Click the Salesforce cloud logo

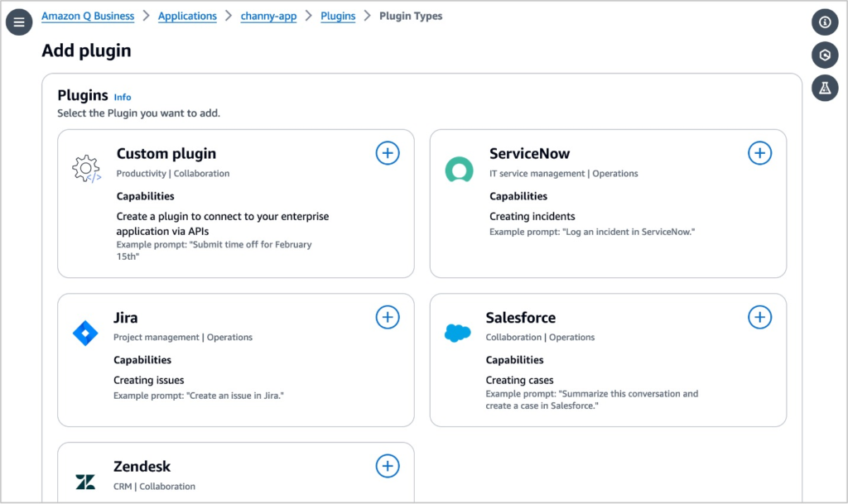458,334
